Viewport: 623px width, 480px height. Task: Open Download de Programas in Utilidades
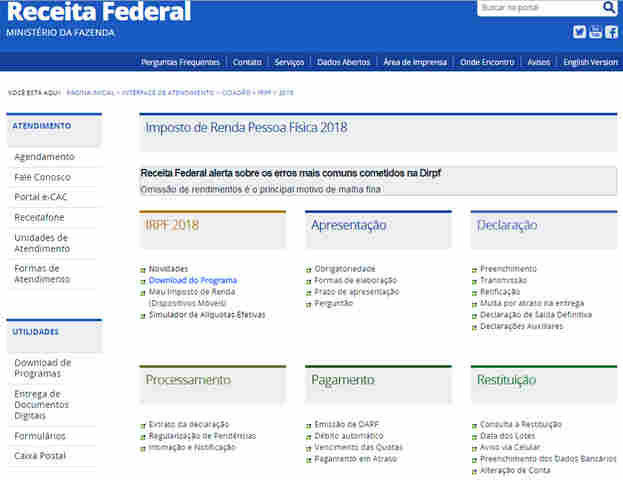[43, 368]
